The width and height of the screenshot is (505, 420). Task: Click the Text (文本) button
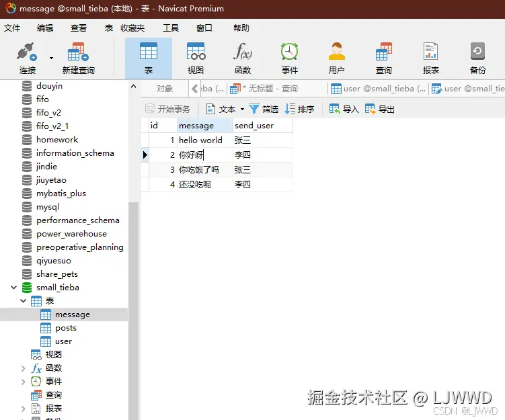coord(221,109)
